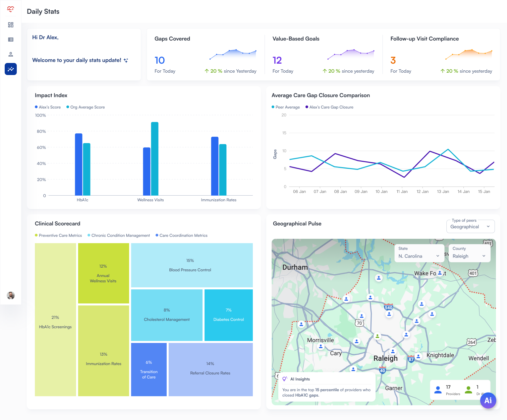507x420 pixels.
Task: Open the floating Ai assistant icon
Action: 488,400
